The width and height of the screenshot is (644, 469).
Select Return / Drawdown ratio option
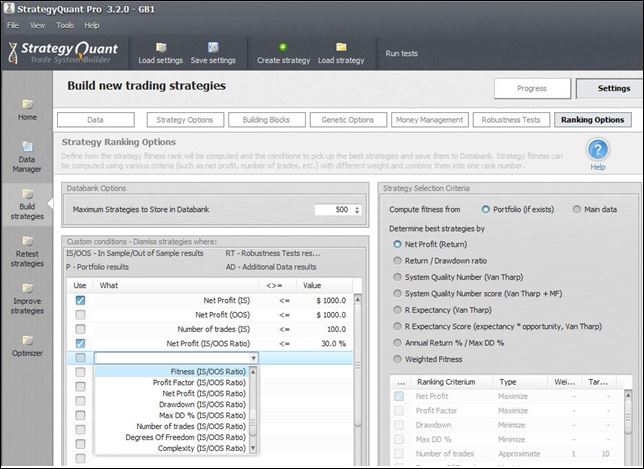pos(397,261)
